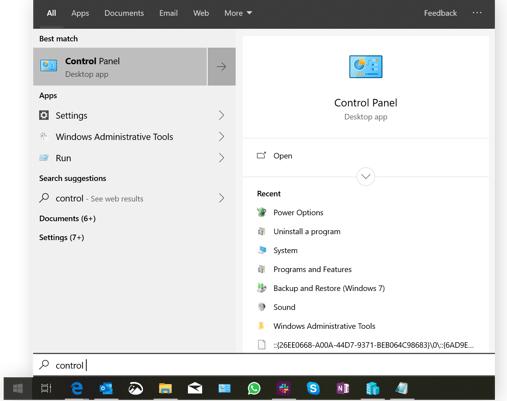Click Open to launch Control Panel
Image resolution: width=507 pixels, height=401 pixels.
pos(282,156)
